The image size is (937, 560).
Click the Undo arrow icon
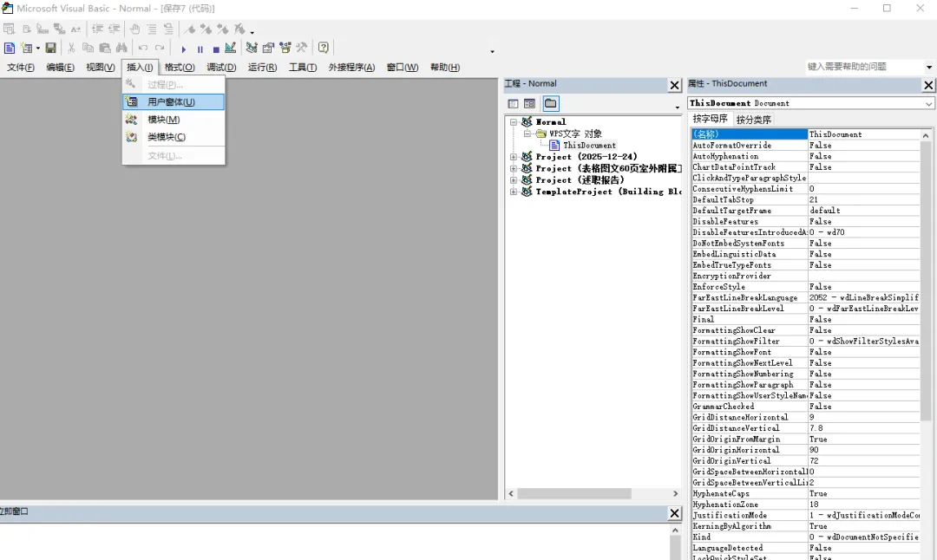pyautogui.click(x=143, y=48)
